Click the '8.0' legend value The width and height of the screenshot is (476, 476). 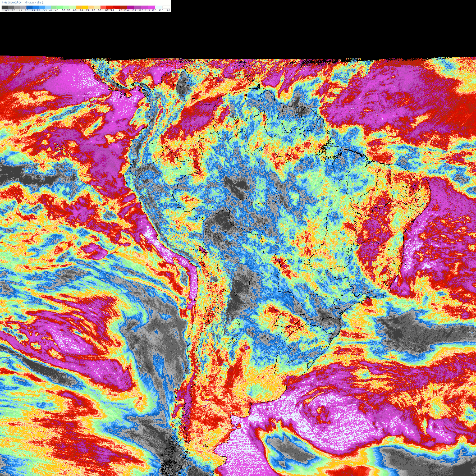[100, 10]
